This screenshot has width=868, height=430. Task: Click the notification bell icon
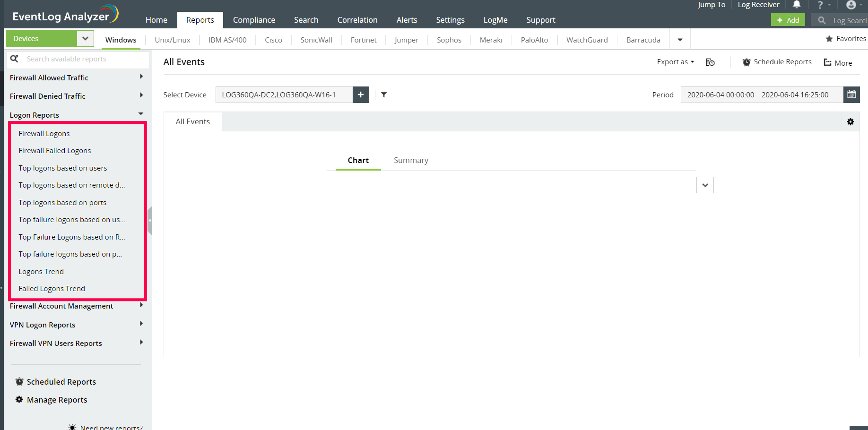pyautogui.click(x=797, y=5)
